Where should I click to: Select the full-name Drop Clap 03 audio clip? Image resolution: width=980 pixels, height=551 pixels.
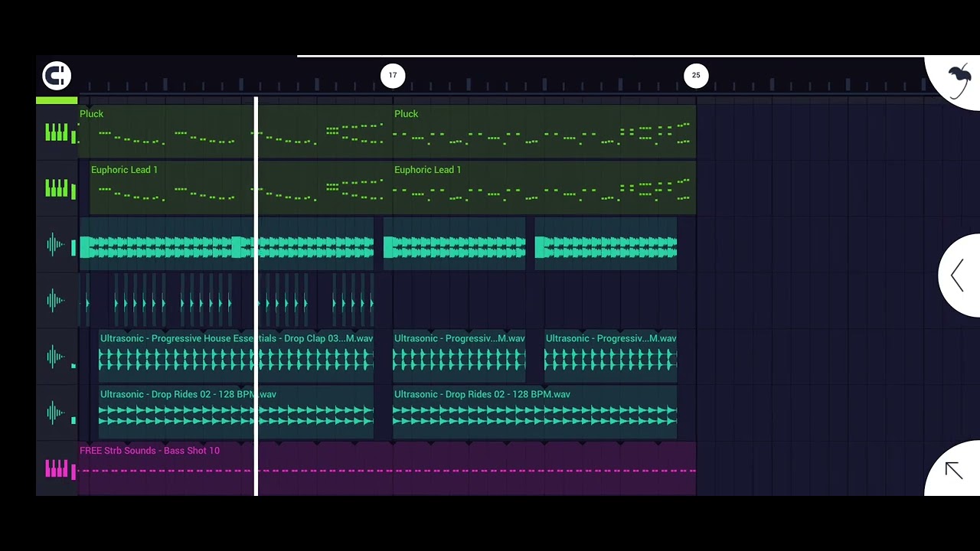[x=236, y=356]
